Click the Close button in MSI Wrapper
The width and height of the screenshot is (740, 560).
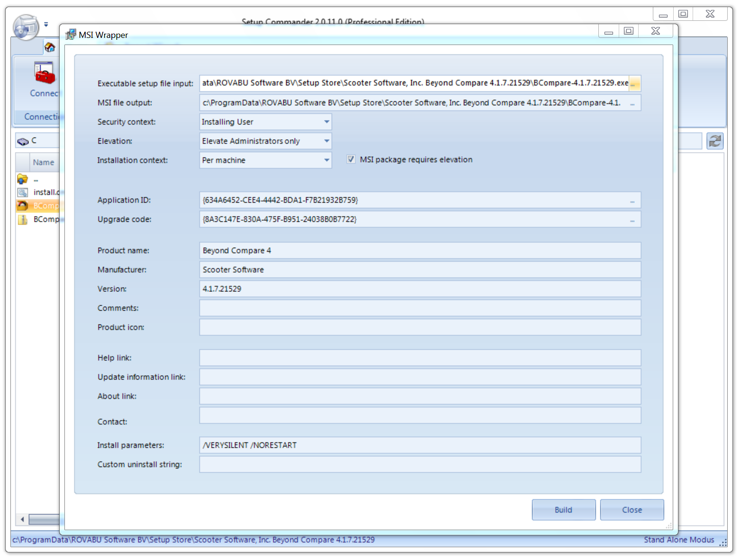point(632,510)
